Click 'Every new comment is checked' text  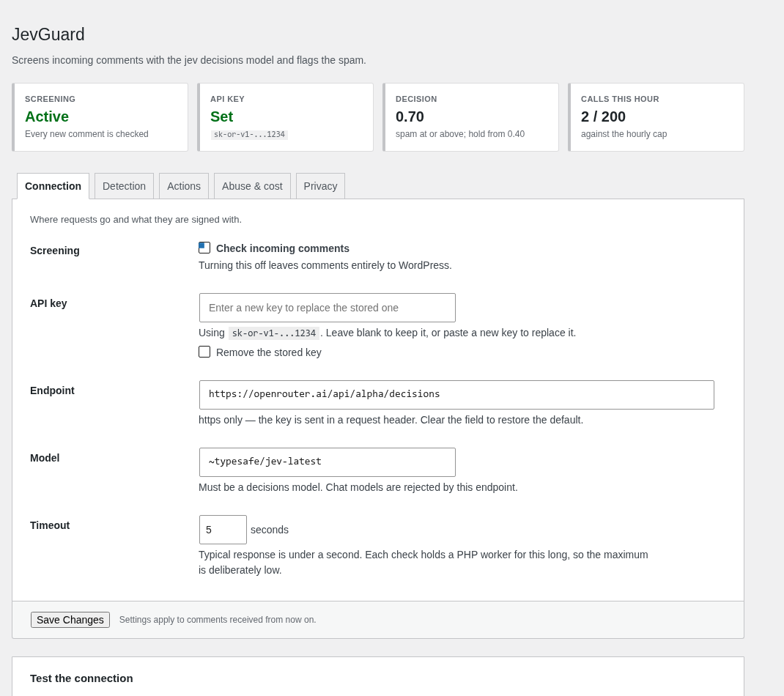[86, 134]
